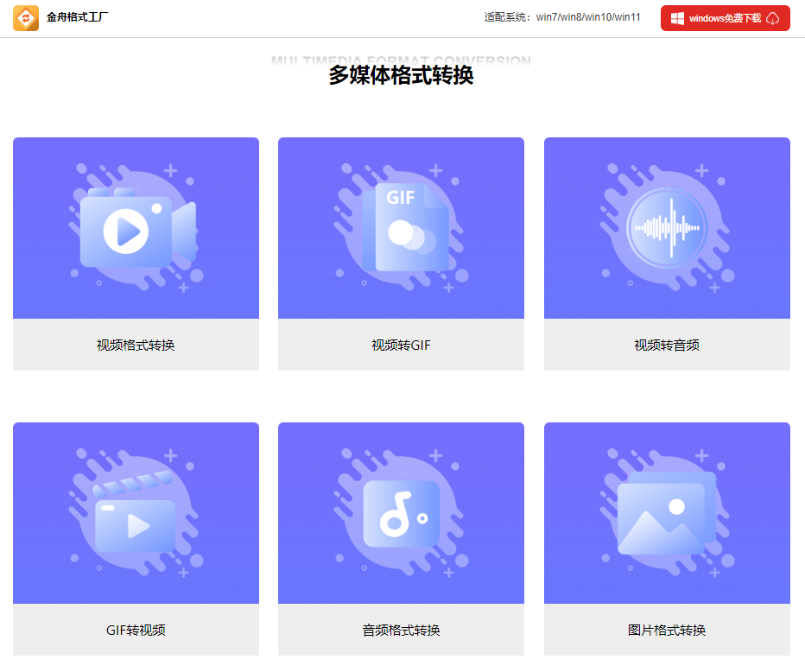Select the 音频格式转换 label
The image size is (805, 672).
pyautogui.click(x=401, y=630)
